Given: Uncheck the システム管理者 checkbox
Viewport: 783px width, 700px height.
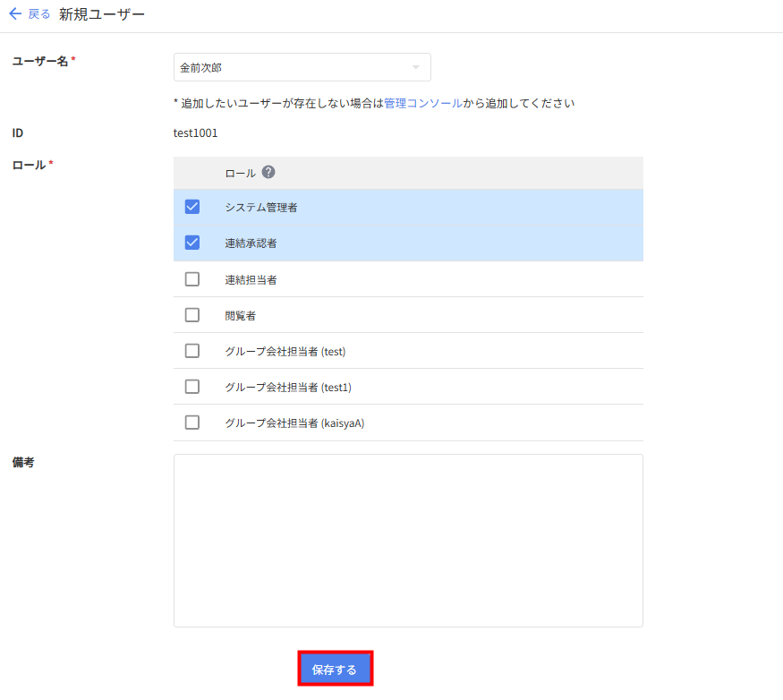Looking at the screenshot, I should click(192, 207).
